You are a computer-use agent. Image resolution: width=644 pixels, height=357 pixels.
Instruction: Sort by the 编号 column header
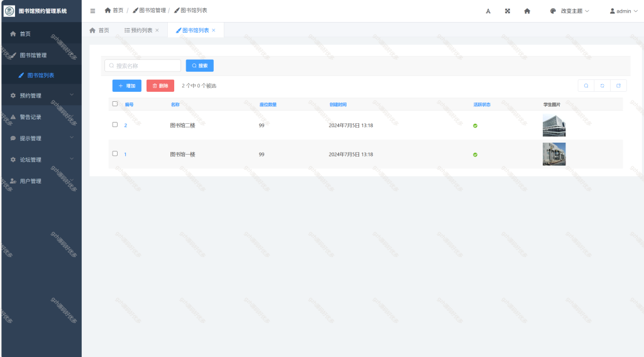129,104
